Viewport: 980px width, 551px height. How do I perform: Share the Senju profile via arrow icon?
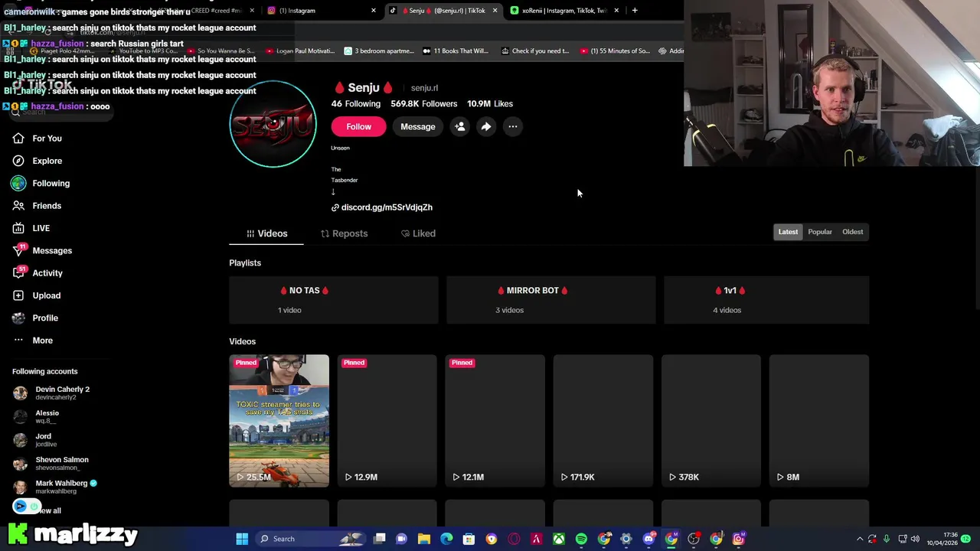[486, 126]
